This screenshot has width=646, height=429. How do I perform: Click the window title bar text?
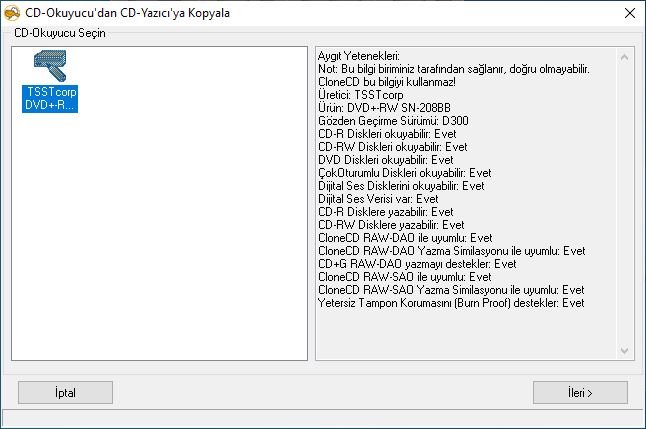[127, 13]
